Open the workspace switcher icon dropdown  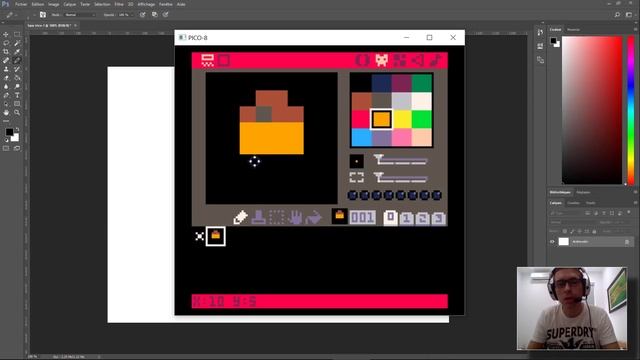click(x=629, y=15)
